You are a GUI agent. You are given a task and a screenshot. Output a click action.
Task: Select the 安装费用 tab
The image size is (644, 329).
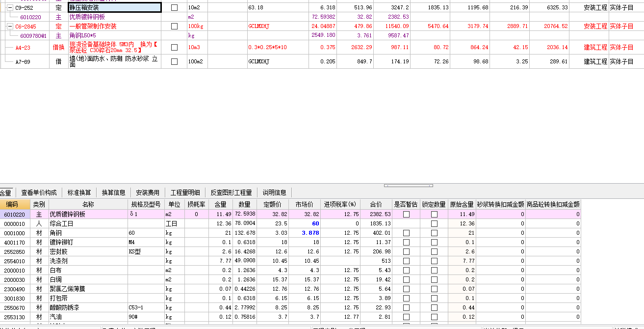(148, 192)
